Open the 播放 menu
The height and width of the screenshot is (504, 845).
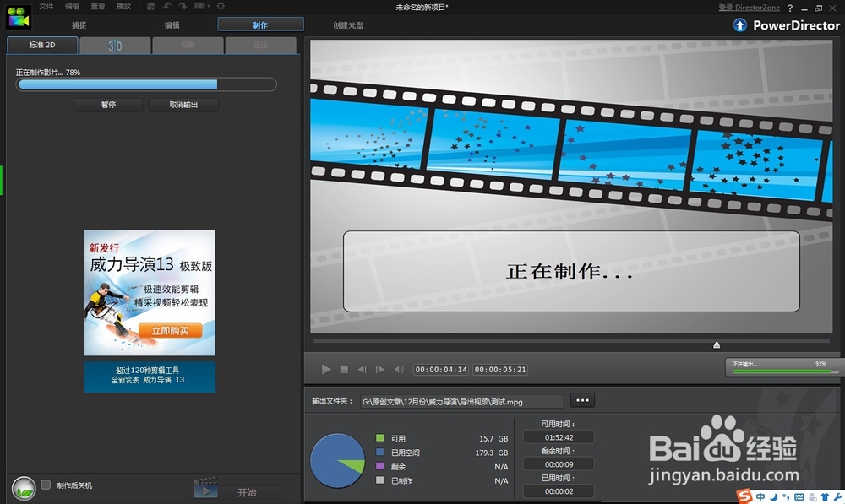click(124, 7)
